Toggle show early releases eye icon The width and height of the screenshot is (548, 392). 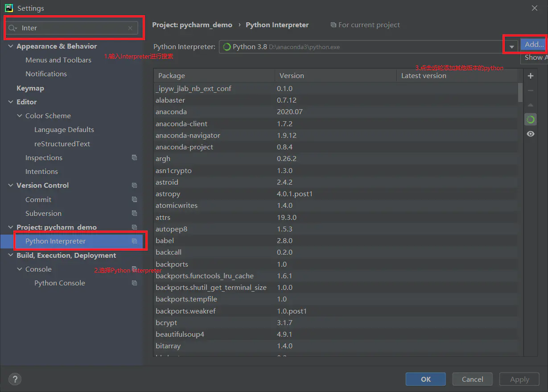point(530,134)
